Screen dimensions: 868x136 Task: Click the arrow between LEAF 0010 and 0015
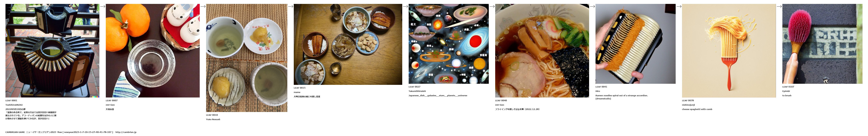[290, 6]
